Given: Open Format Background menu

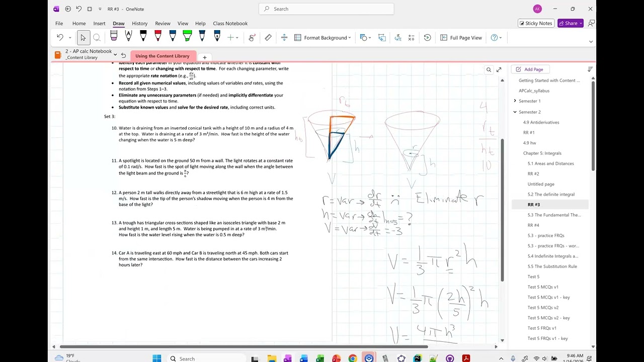Looking at the screenshot, I should 323,38.
